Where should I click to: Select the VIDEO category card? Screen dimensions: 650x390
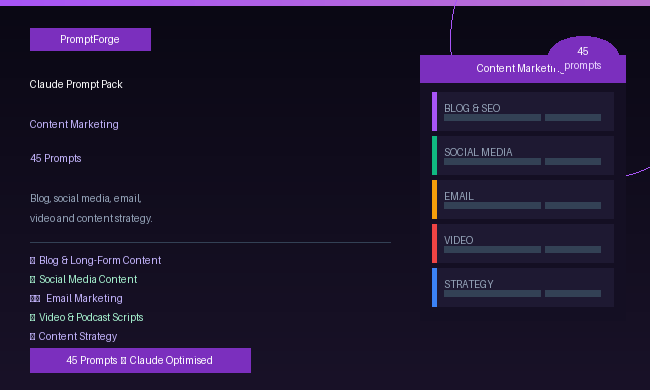click(523, 243)
